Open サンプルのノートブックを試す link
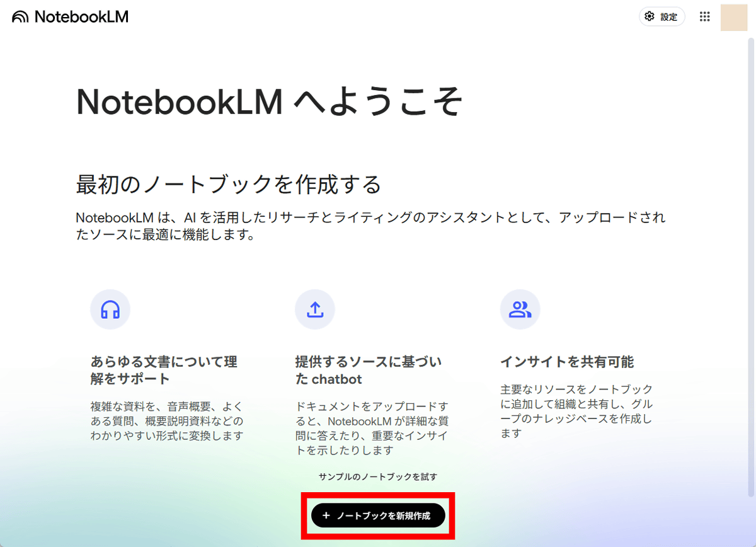The image size is (756, 547). pos(377,478)
